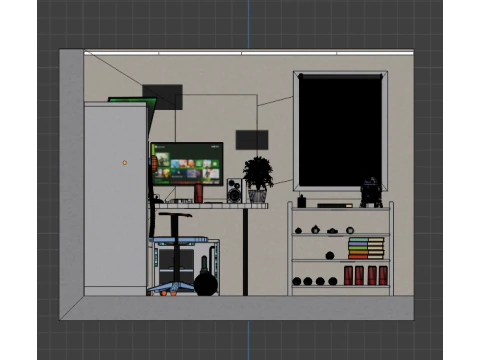Viewport: 480px width, 360px height.
Task: Select the PC tower under the desk
Action: [x=186, y=267]
